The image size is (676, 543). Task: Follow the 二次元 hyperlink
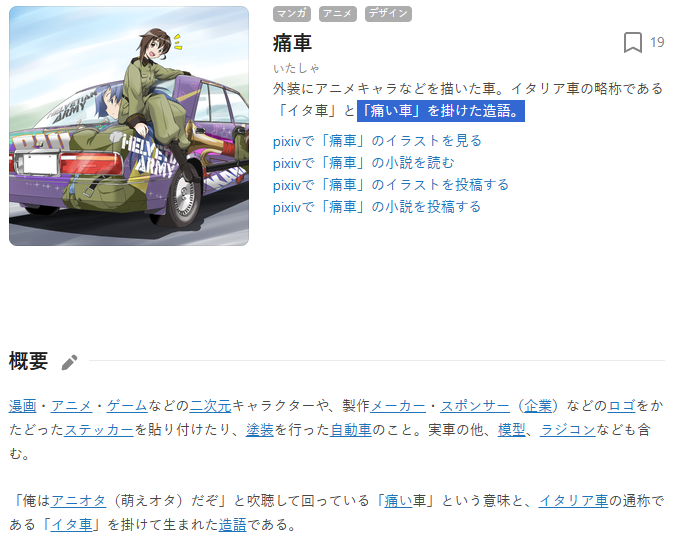210,406
